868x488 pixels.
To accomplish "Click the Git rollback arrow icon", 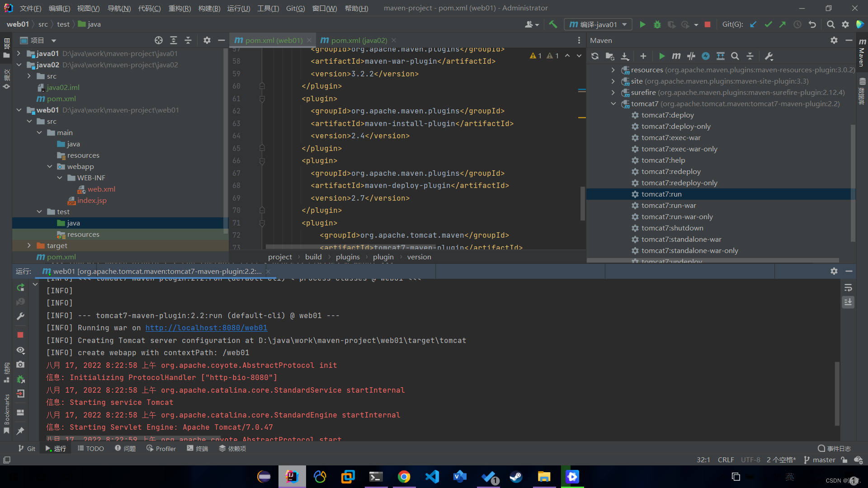I will click(x=812, y=24).
